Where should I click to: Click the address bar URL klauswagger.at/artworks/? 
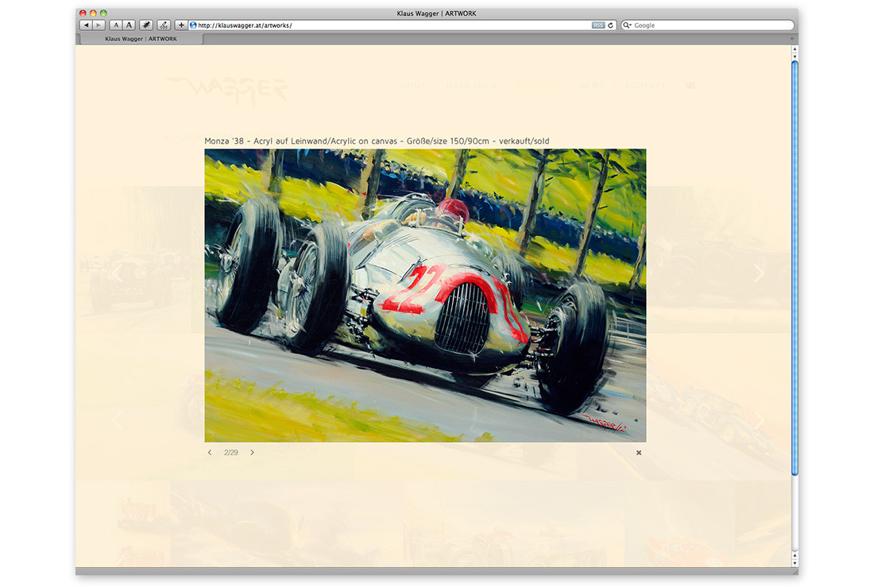pyautogui.click(x=245, y=25)
